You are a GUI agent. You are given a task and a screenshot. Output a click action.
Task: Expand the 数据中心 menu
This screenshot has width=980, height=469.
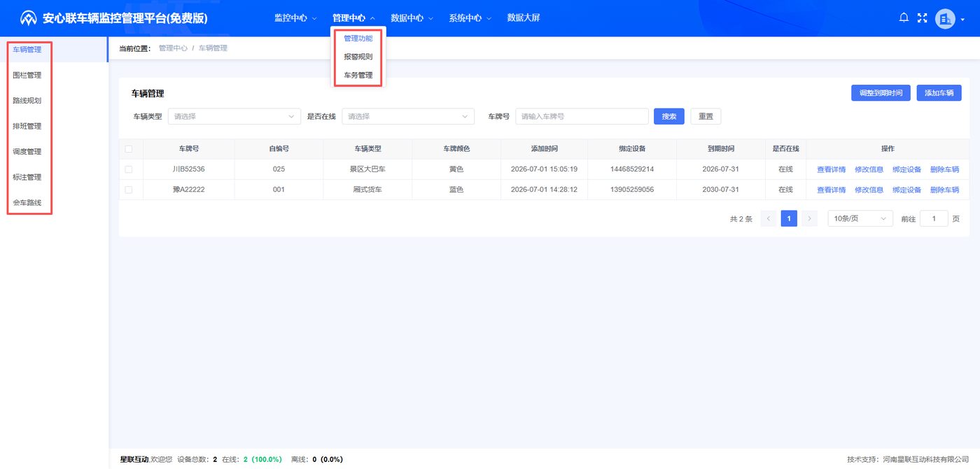[x=412, y=18]
